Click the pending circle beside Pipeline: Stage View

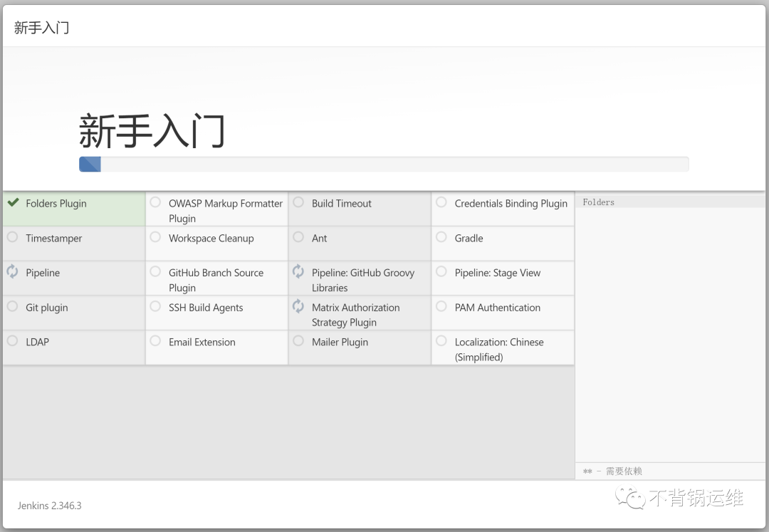[x=441, y=271]
